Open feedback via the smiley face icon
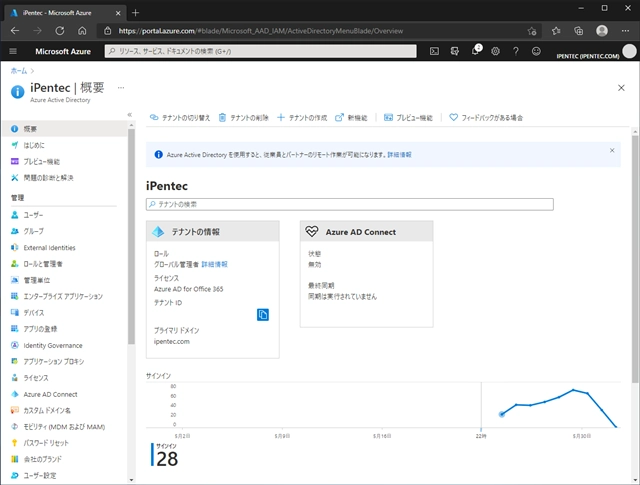 point(536,51)
